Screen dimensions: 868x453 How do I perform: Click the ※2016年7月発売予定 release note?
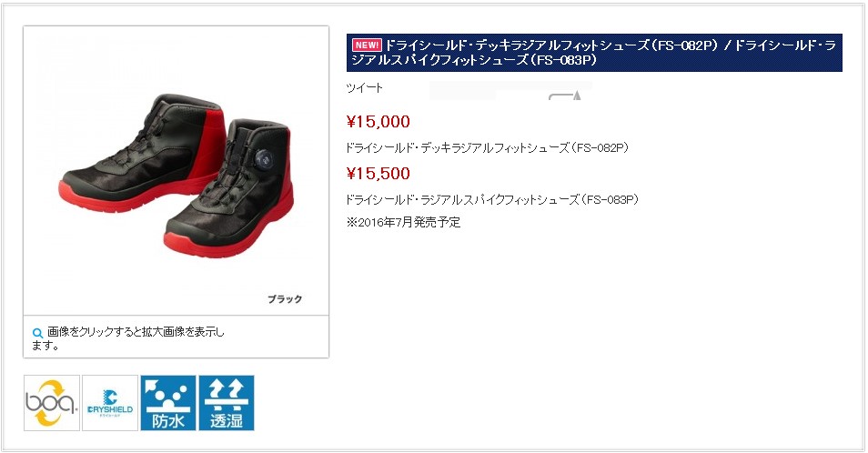coord(404,222)
